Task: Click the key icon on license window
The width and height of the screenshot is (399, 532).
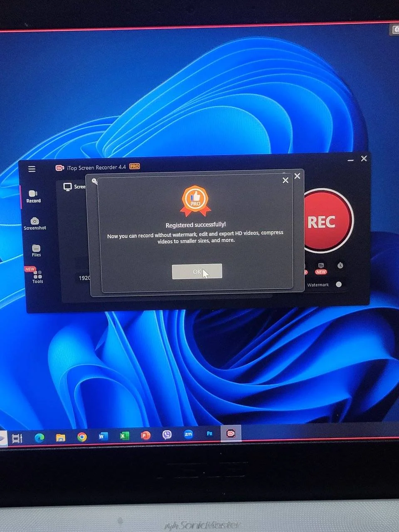Action: pyautogui.click(x=94, y=181)
